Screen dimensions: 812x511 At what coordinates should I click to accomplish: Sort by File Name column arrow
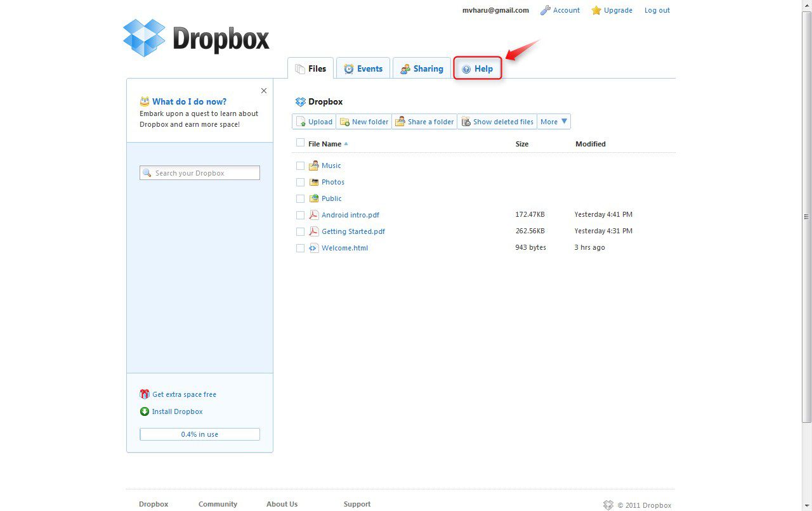pyautogui.click(x=346, y=144)
